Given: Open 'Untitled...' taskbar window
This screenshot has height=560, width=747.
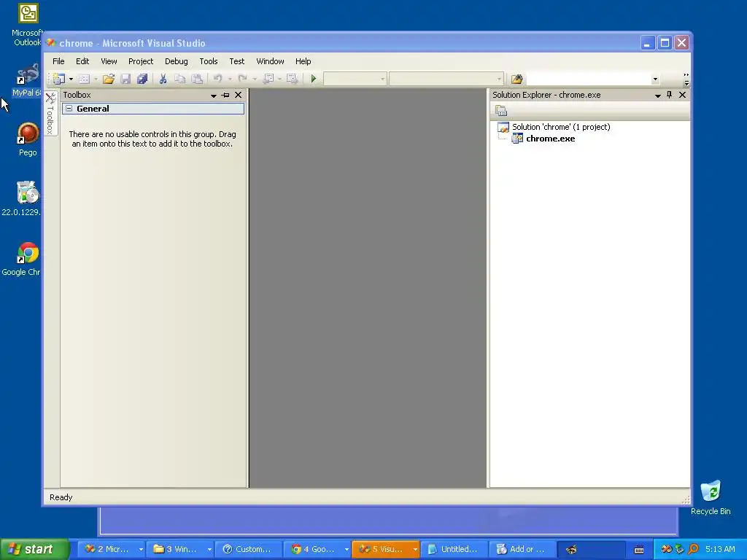Looking at the screenshot, I should 454,549.
